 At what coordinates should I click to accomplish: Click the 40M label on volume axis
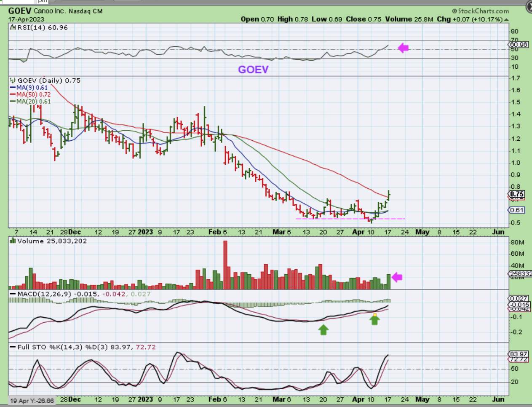pyautogui.click(x=517, y=265)
